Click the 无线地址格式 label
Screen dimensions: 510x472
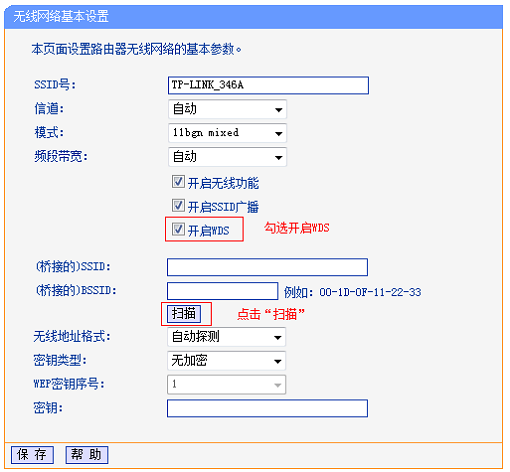tap(72, 337)
